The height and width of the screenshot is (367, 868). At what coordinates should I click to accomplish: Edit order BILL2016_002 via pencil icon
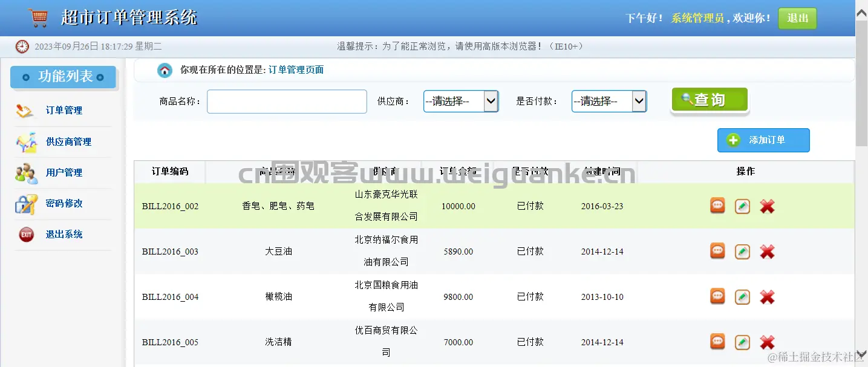point(742,206)
